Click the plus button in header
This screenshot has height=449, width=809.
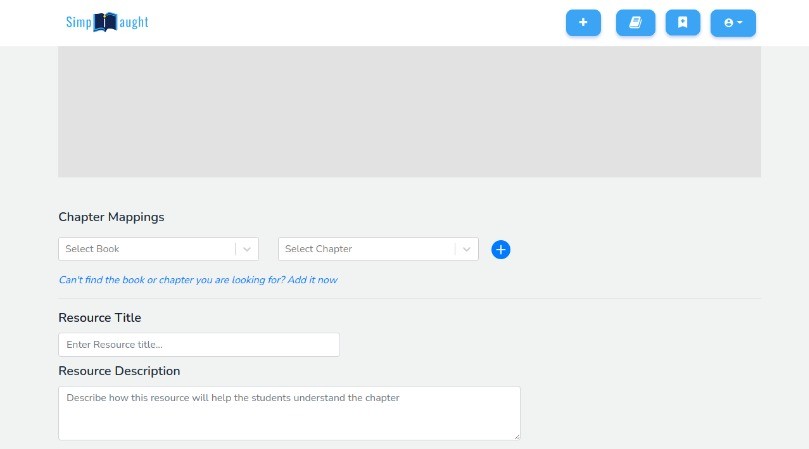[x=583, y=23]
